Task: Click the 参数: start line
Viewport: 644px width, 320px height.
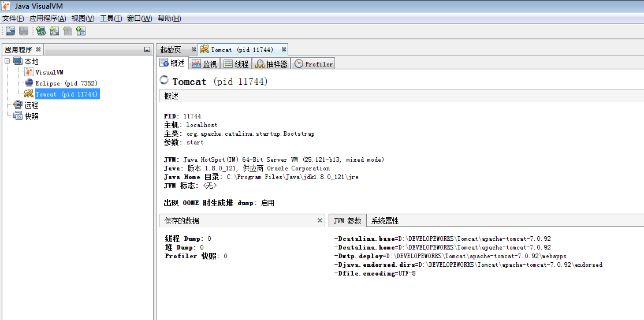Action: click(184, 143)
